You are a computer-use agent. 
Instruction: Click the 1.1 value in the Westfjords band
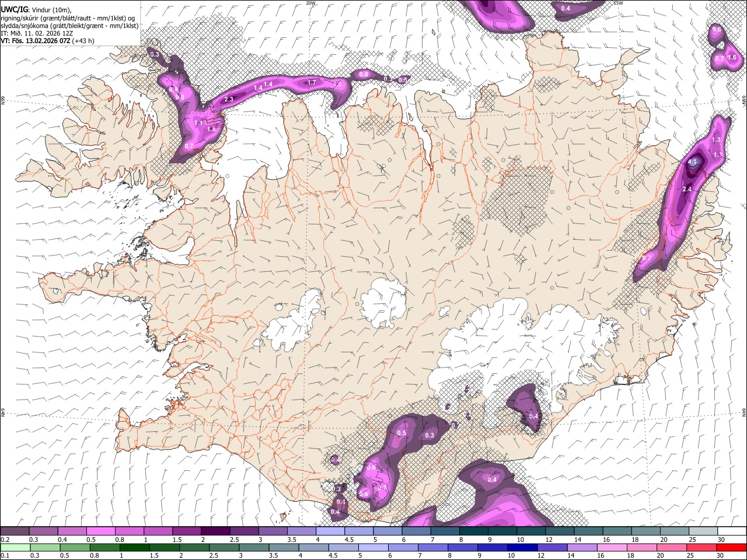click(198, 123)
